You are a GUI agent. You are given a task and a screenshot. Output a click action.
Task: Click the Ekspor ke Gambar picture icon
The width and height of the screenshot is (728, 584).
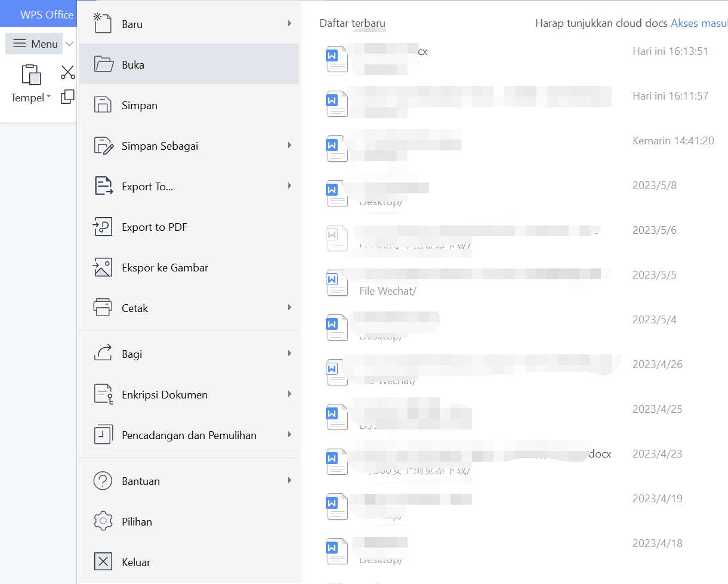tap(103, 267)
